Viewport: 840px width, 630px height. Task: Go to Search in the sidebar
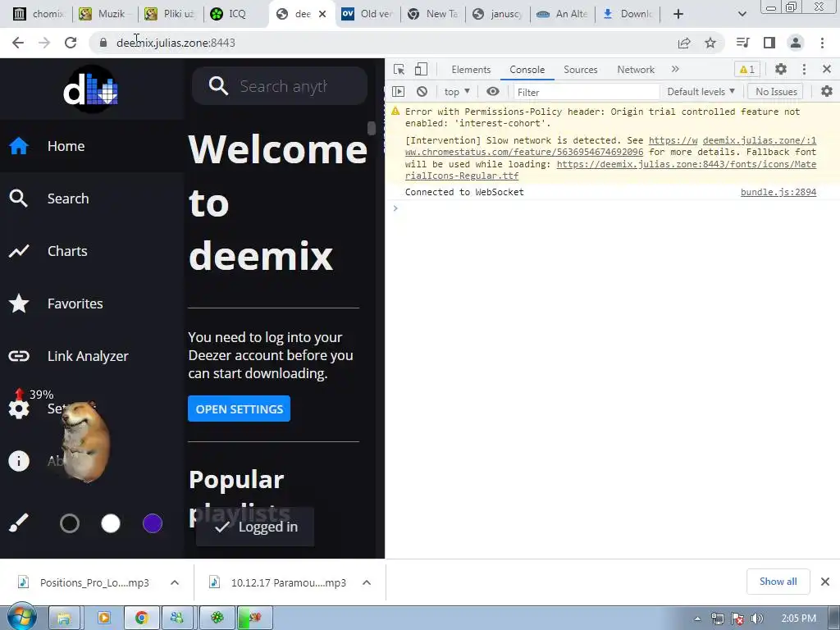(x=92, y=199)
